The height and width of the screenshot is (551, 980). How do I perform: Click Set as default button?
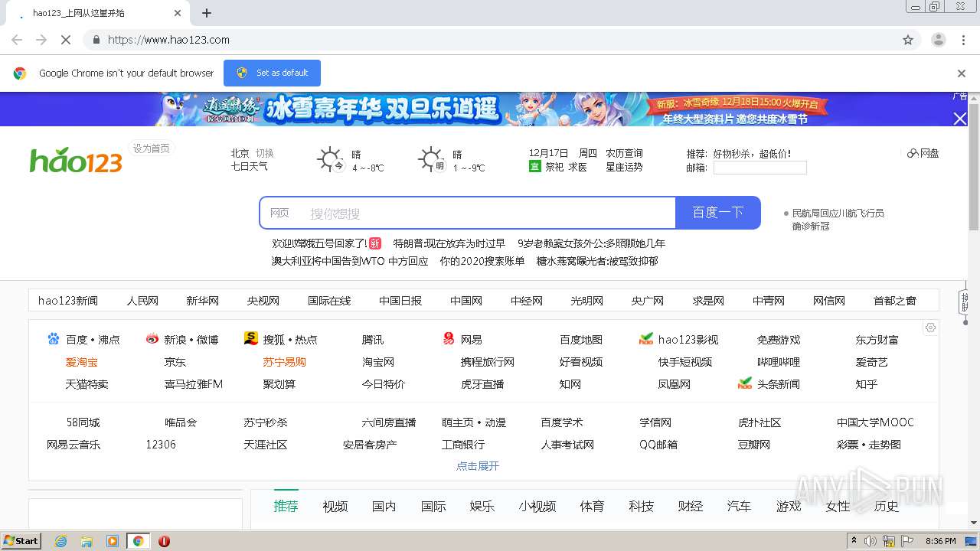(272, 73)
